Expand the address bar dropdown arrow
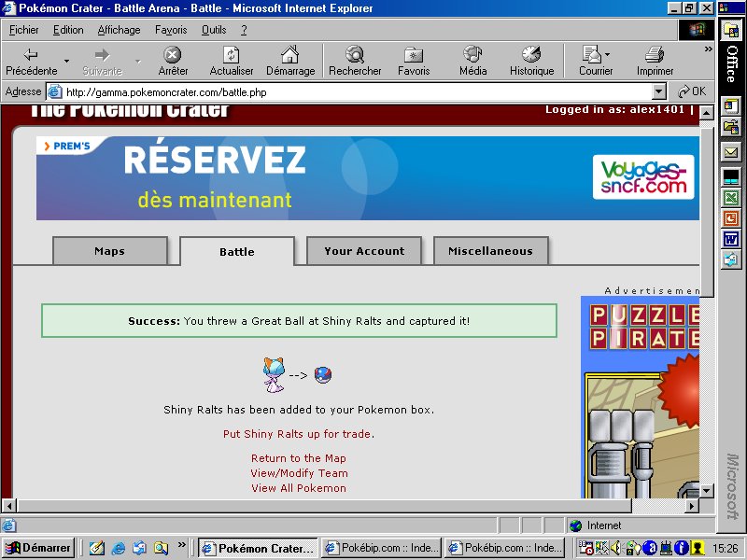 tap(659, 91)
